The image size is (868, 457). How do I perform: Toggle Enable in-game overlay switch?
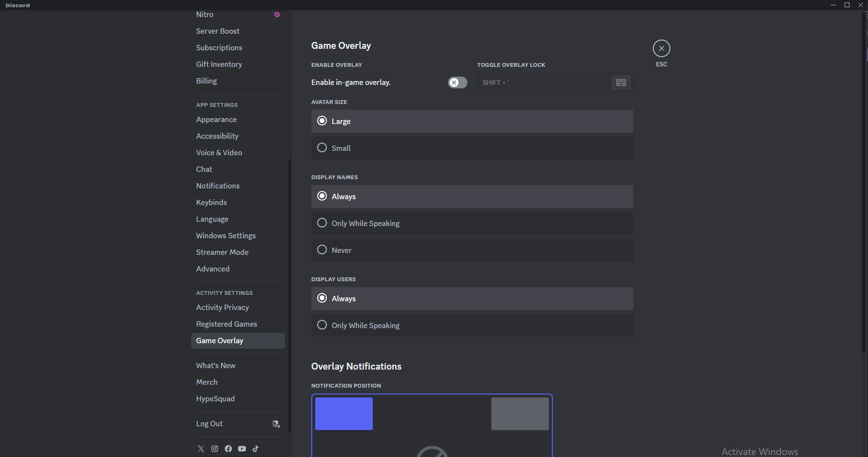[457, 83]
